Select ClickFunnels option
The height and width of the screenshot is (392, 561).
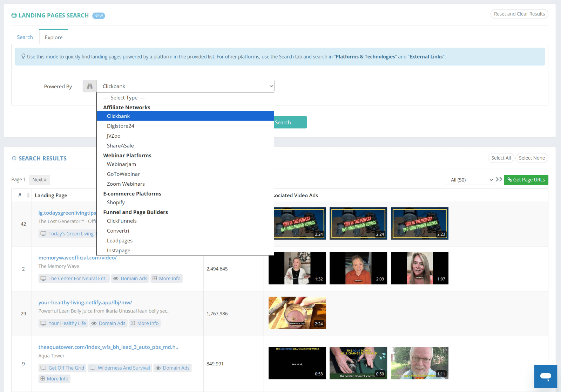(x=185, y=221)
